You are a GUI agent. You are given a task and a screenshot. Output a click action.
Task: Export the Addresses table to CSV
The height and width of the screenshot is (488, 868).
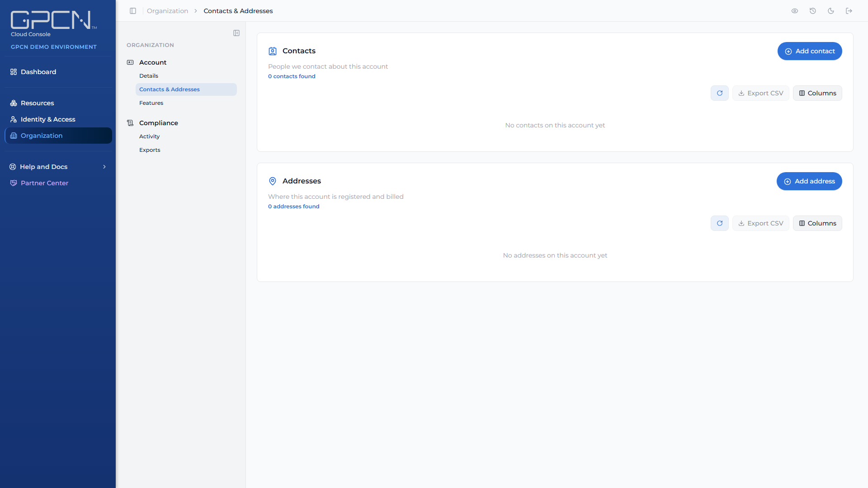[761, 223]
